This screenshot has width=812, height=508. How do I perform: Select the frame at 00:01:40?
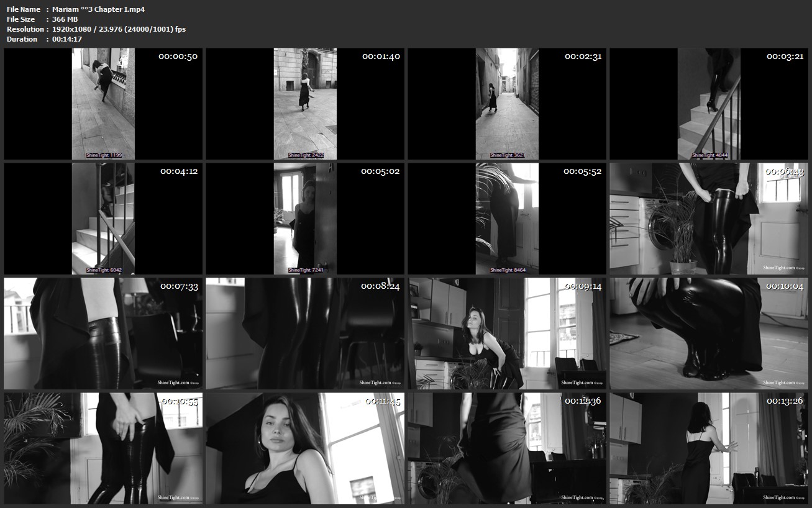pyautogui.click(x=305, y=104)
